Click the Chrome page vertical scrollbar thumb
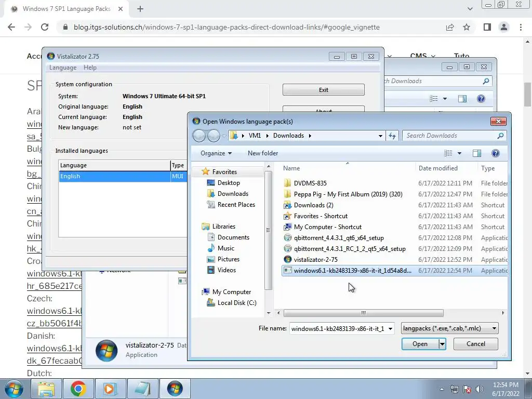This screenshot has width=532, height=399. point(528,95)
